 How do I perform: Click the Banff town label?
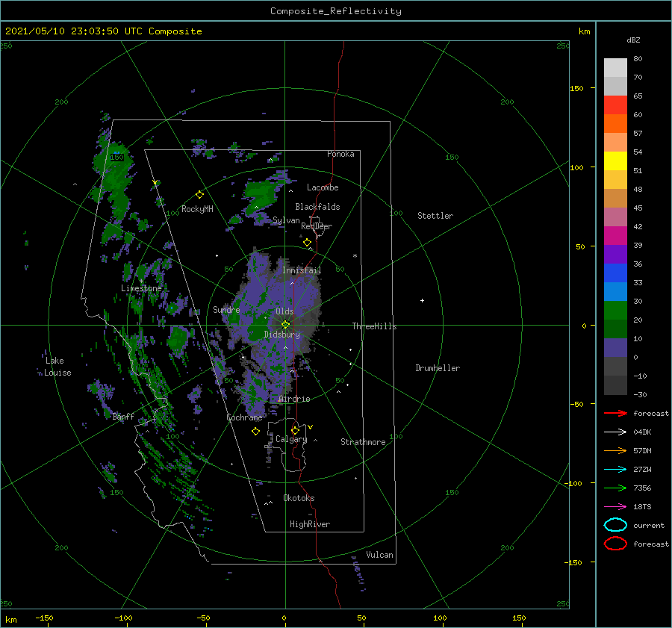point(123,416)
